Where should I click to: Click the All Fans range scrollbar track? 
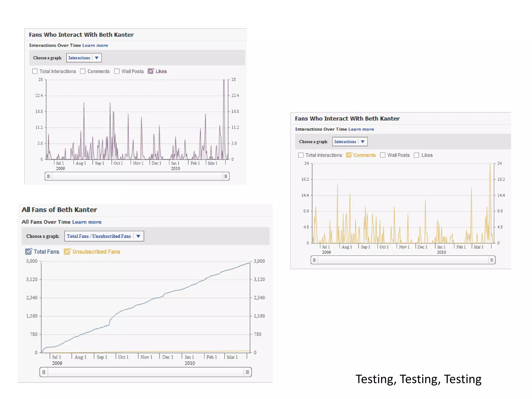point(145,372)
